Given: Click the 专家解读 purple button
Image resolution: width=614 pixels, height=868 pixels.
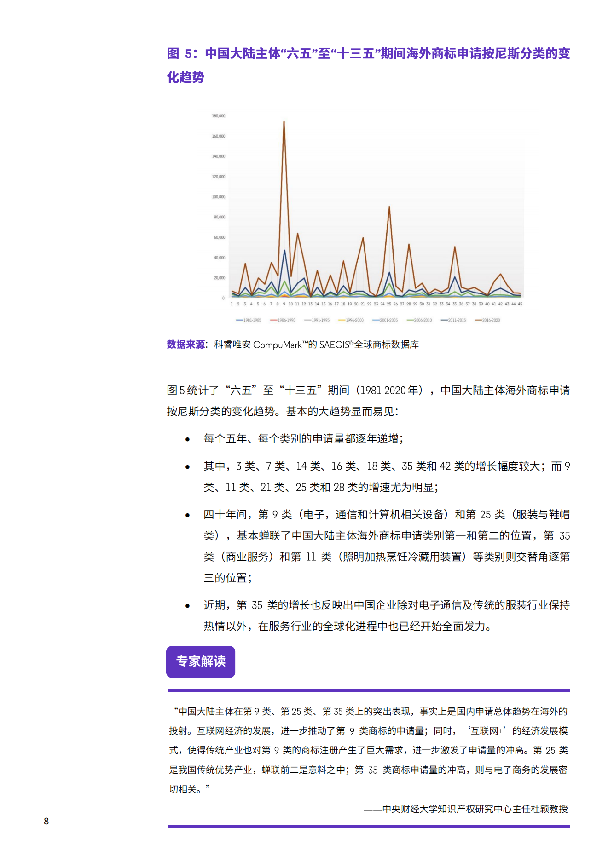Looking at the screenshot, I should [x=200, y=661].
